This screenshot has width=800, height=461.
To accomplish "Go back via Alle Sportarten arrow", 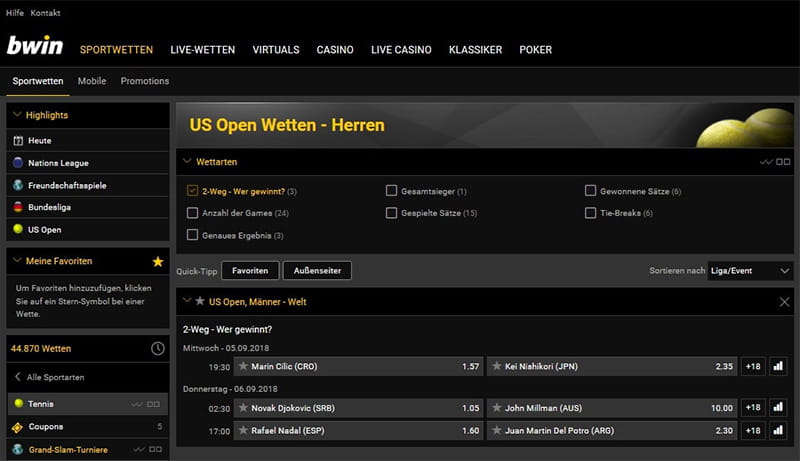I will [18, 377].
